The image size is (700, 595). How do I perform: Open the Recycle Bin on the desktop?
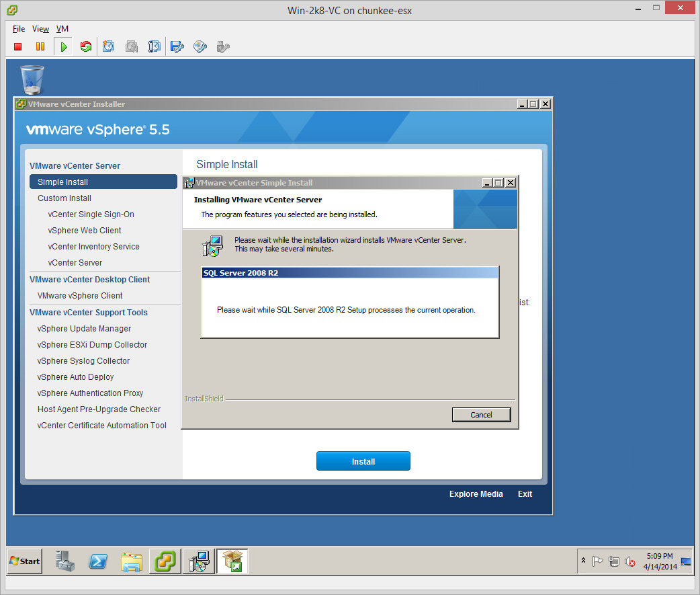click(x=32, y=79)
